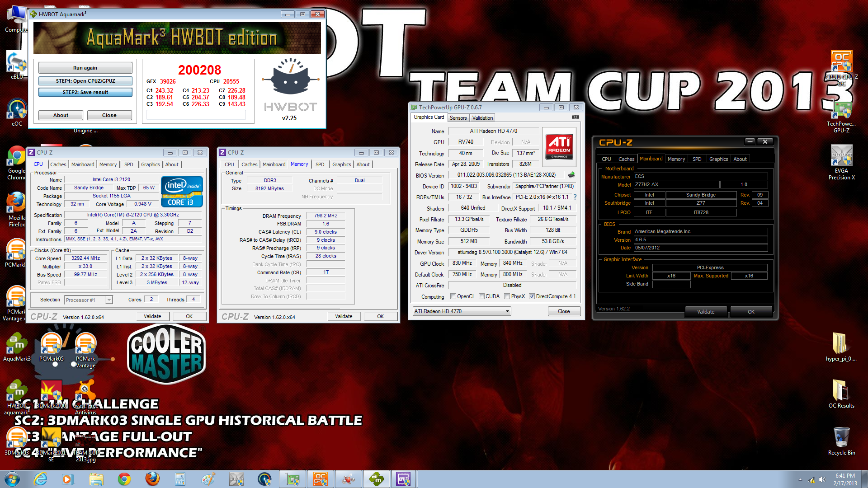The width and height of the screenshot is (868, 488).
Task: Open the Validation tab in GPU-Z
Action: point(482,118)
